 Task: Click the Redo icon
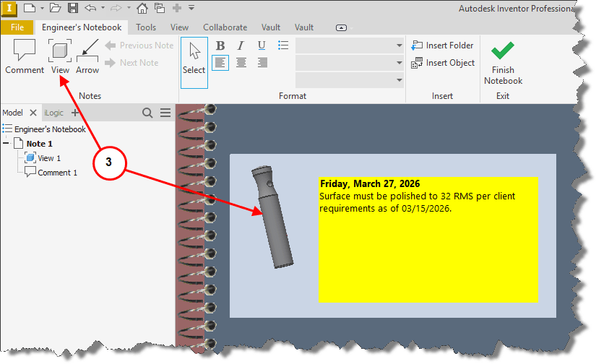(116, 8)
